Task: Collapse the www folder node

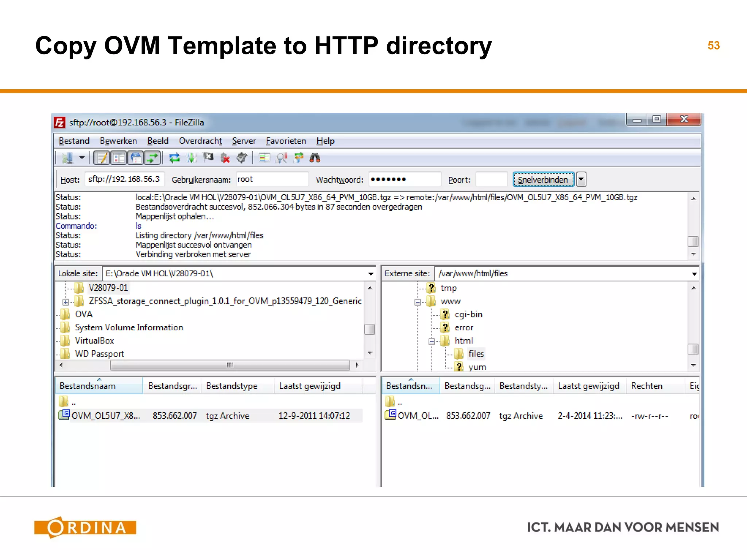Action: (x=418, y=302)
